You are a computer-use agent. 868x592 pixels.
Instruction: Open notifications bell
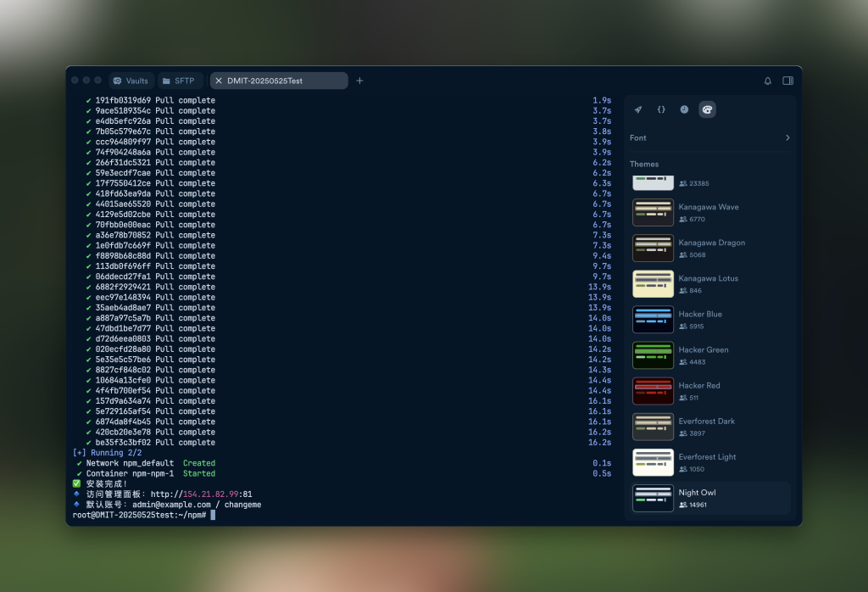(x=768, y=81)
